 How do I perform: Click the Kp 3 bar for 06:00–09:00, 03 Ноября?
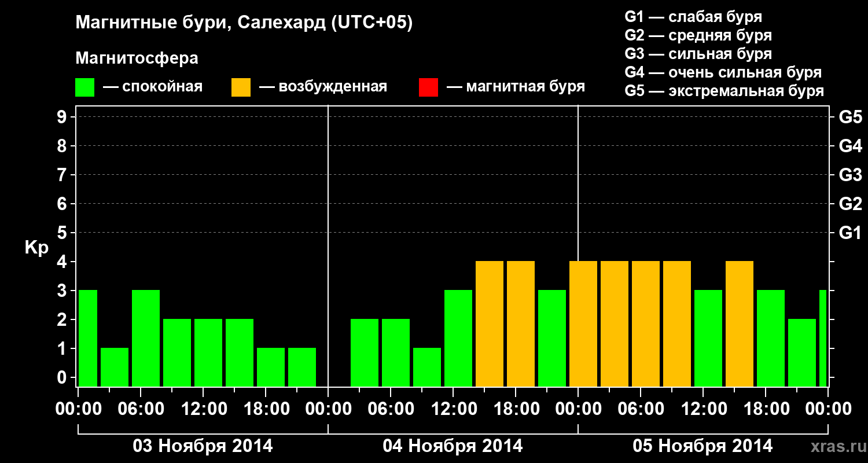click(x=146, y=338)
